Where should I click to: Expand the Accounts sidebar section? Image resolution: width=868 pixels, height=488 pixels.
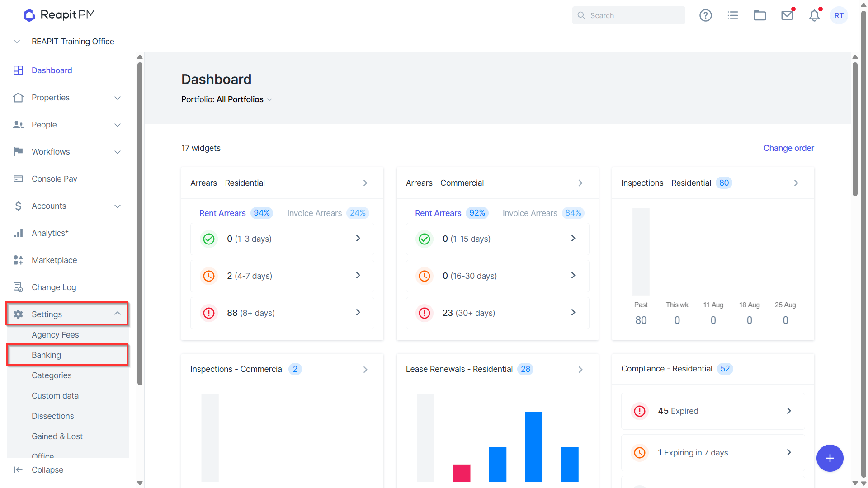(x=68, y=206)
